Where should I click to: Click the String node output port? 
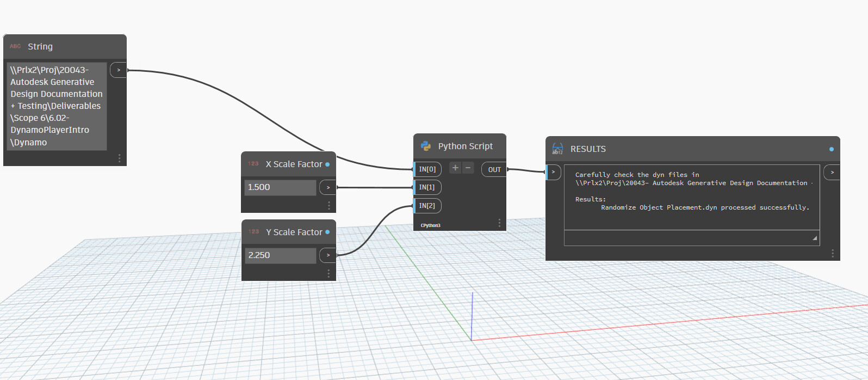[119, 70]
